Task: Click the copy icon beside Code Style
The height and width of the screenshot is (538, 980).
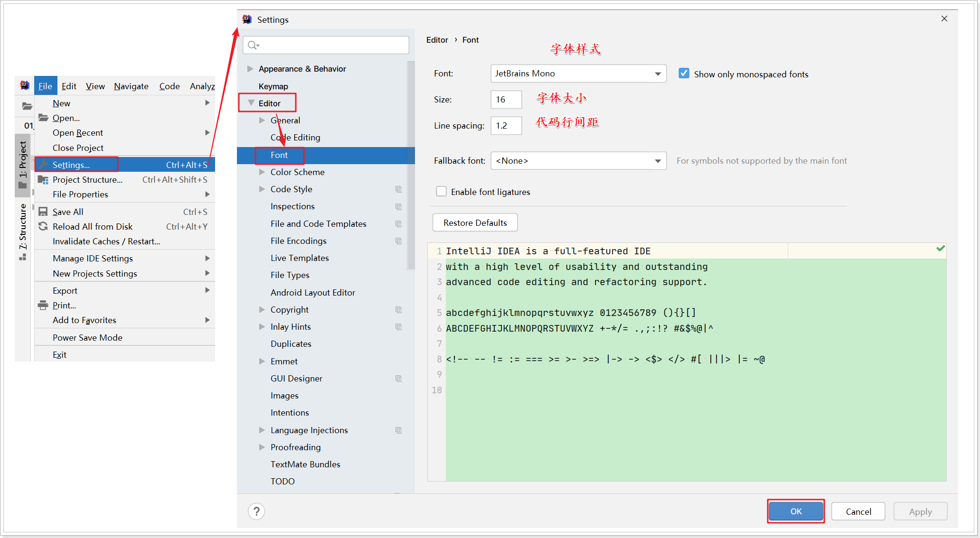Action: point(398,189)
